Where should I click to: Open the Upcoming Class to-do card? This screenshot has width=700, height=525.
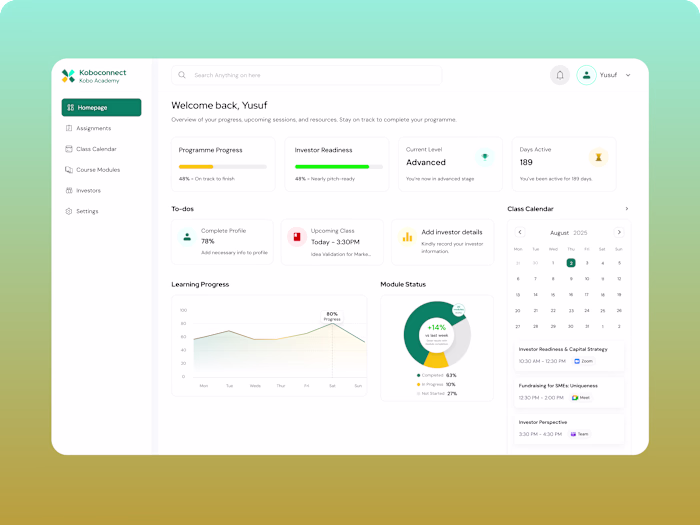point(332,242)
